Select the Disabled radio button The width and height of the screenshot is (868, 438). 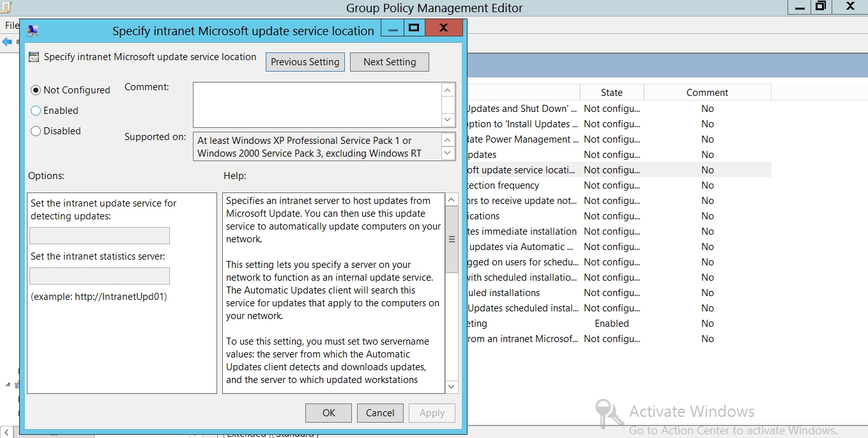[x=36, y=131]
